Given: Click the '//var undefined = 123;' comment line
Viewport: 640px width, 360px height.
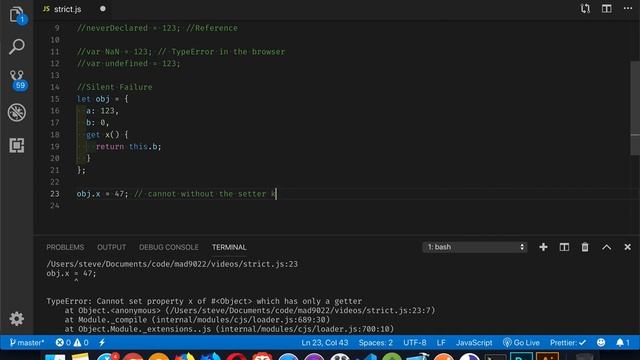Looking at the screenshot, I should (129, 63).
